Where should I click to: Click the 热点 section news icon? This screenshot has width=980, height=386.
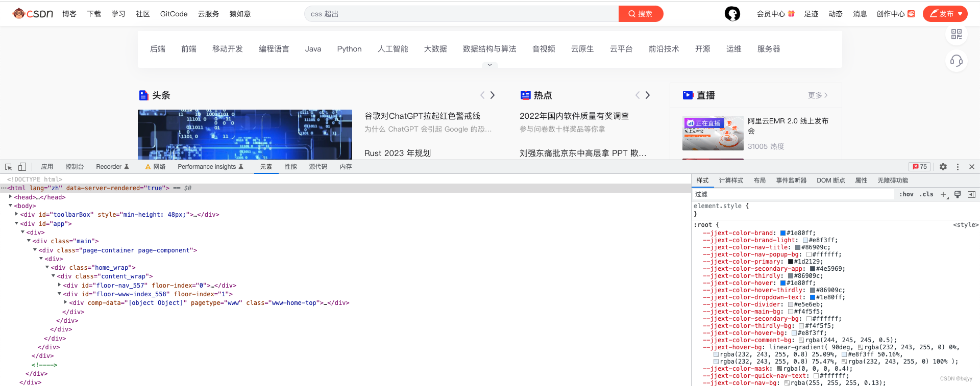pyautogui.click(x=525, y=95)
